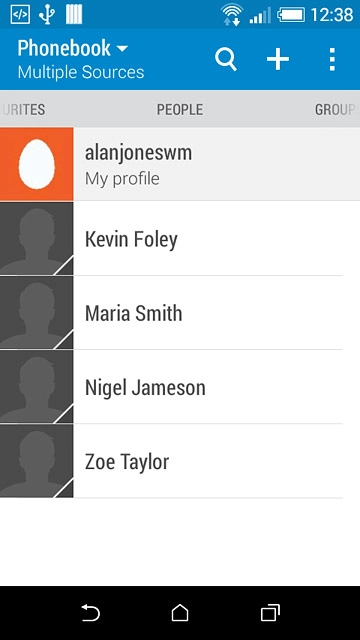
Task: Tap the search magnifier icon
Action: (226, 60)
